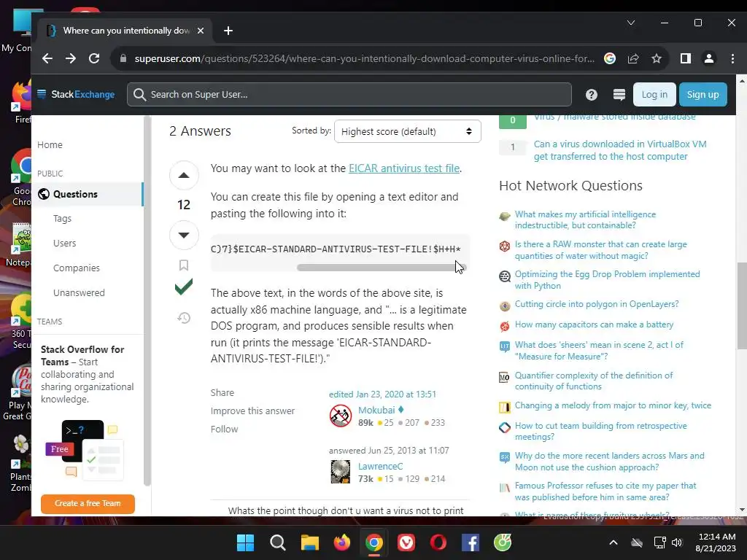Open 'Quantifier complexity of the definition' question
Image resolution: width=747 pixels, height=560 pixels.
594,381
